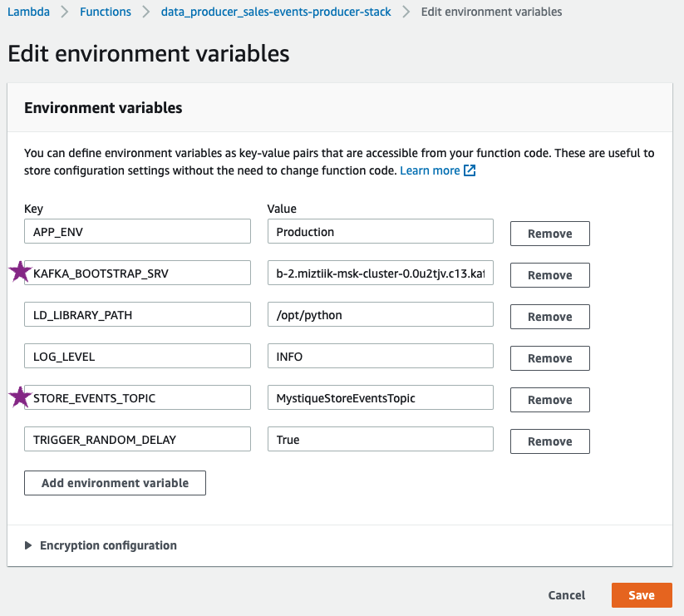The image size is (684, 616).
Task: Add environment variable
Action: [115, 483]
